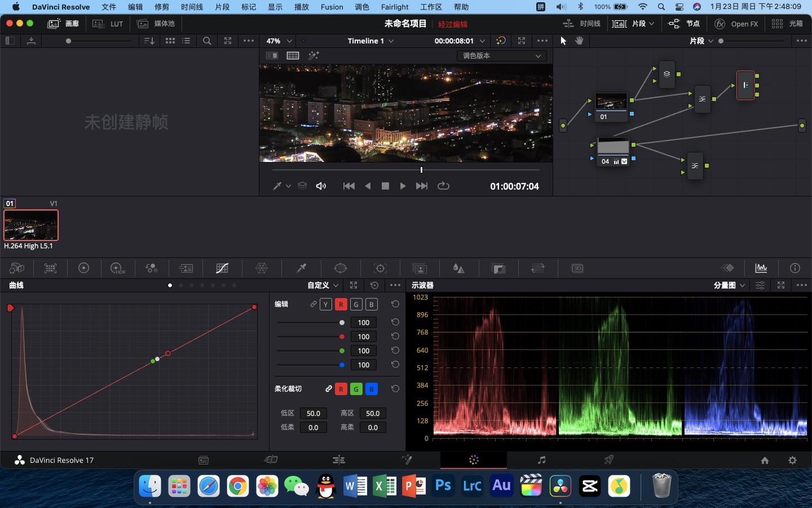Toggle the curve channel link icon
The width and height of the screenshot is (812, 508).
pos(313,304)
